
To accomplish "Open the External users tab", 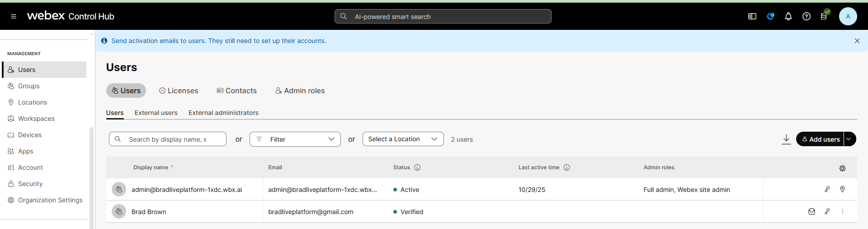I will pos(156,113).
